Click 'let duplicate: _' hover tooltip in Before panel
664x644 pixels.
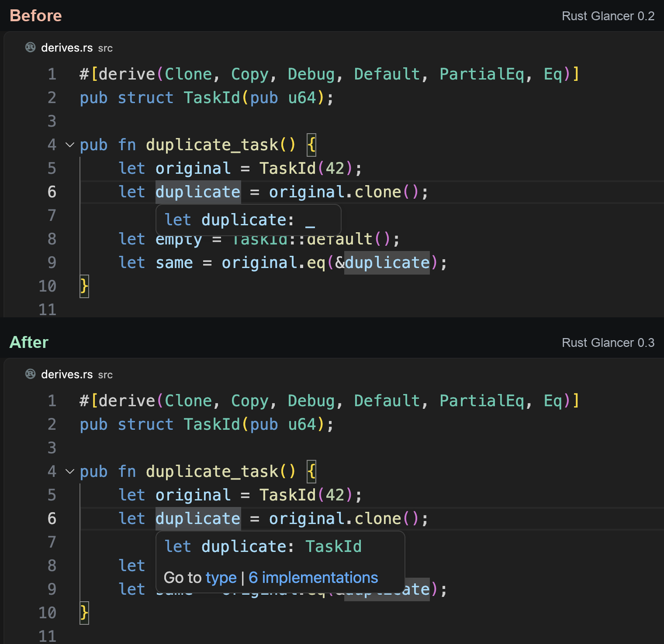(x=248, y=220)
